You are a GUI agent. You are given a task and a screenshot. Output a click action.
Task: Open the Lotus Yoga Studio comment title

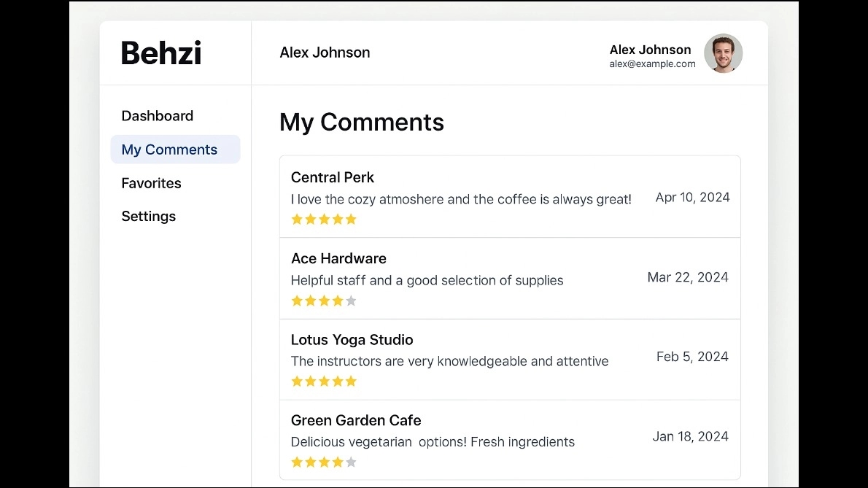[x=352, y=340]
